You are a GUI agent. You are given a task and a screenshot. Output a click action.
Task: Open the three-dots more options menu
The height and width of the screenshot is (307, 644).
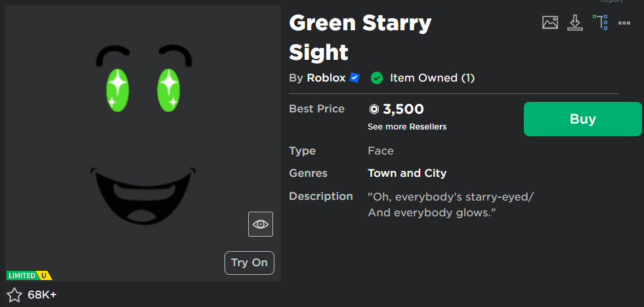624,23
